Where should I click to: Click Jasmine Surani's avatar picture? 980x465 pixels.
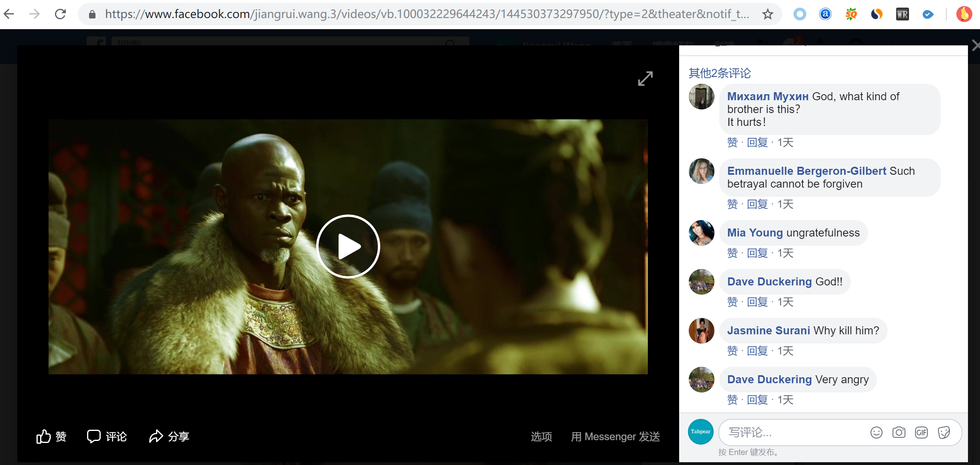pos(702,331)
